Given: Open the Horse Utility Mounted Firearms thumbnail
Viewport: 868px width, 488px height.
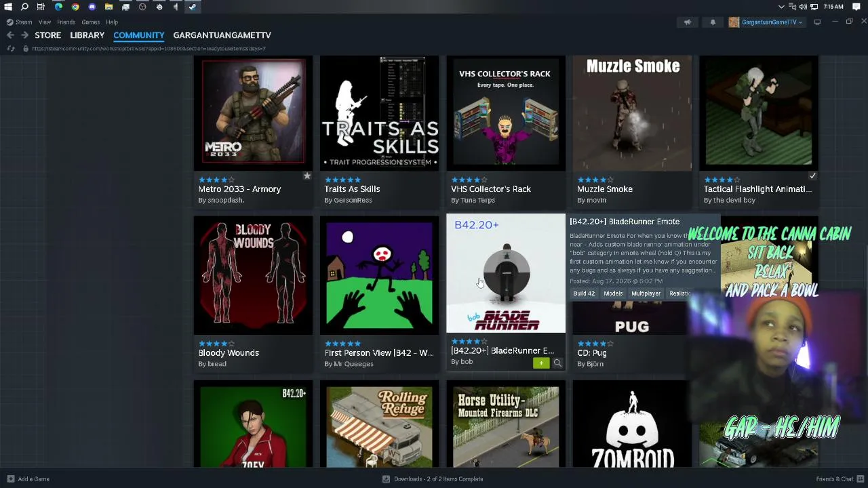Looking at the screenshot, I should point(506,424).
